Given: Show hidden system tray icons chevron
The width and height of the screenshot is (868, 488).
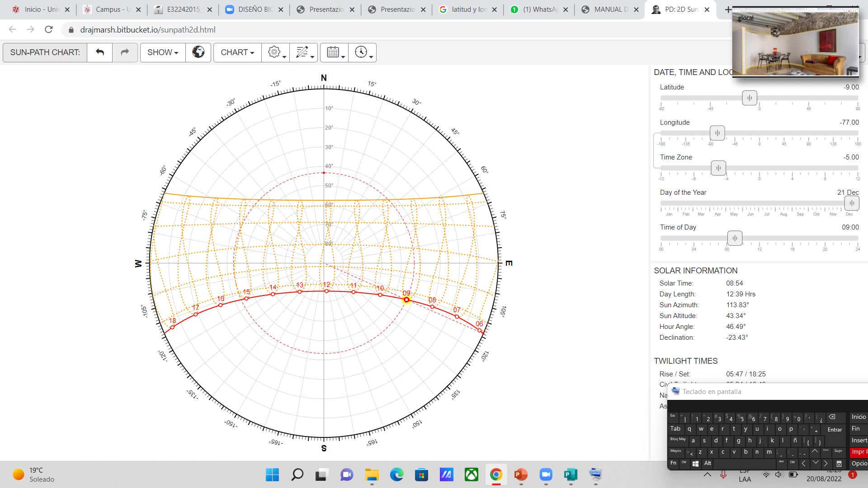Looking at the screenshot, I should [x=708, y=474].
